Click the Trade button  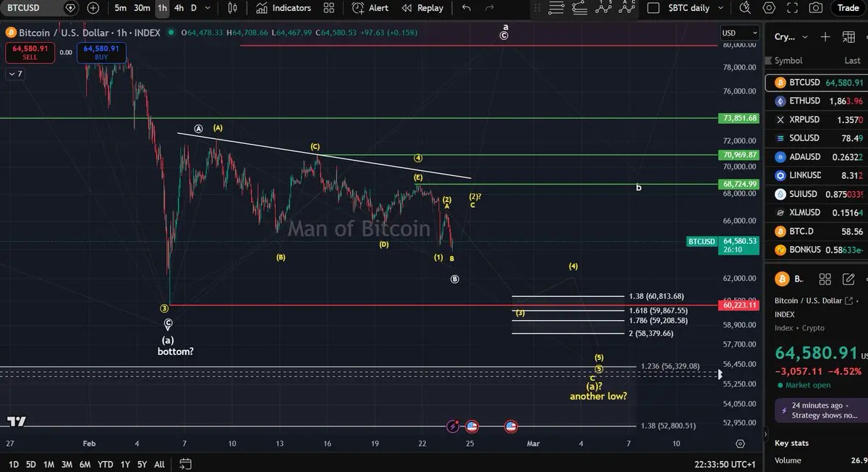[848, 8]
